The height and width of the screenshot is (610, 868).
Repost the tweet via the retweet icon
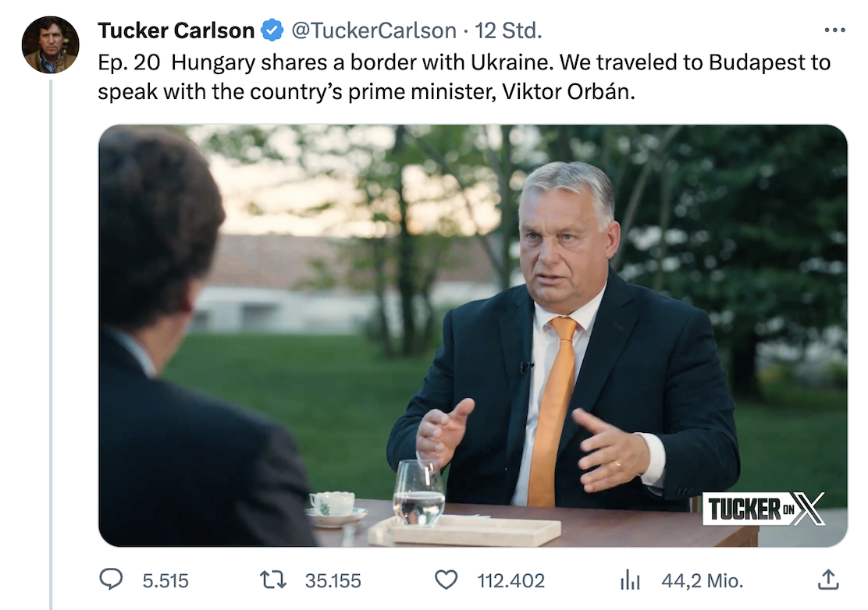[x=272, y=580]
